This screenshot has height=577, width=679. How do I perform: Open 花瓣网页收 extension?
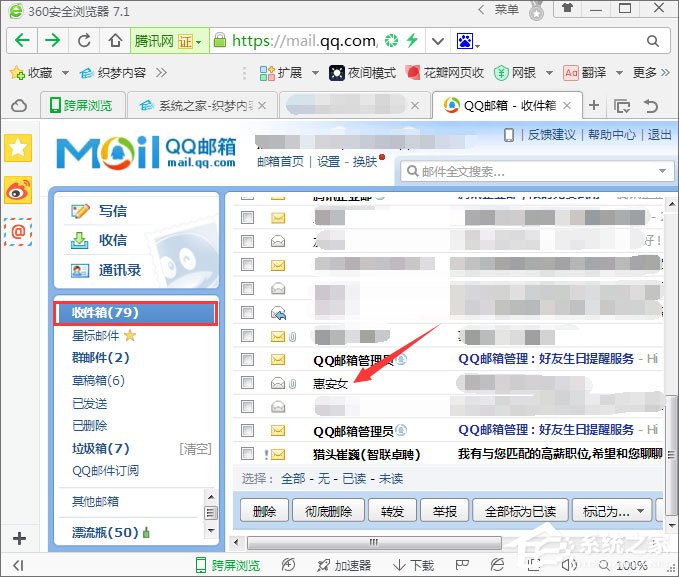tap(445, 73)
